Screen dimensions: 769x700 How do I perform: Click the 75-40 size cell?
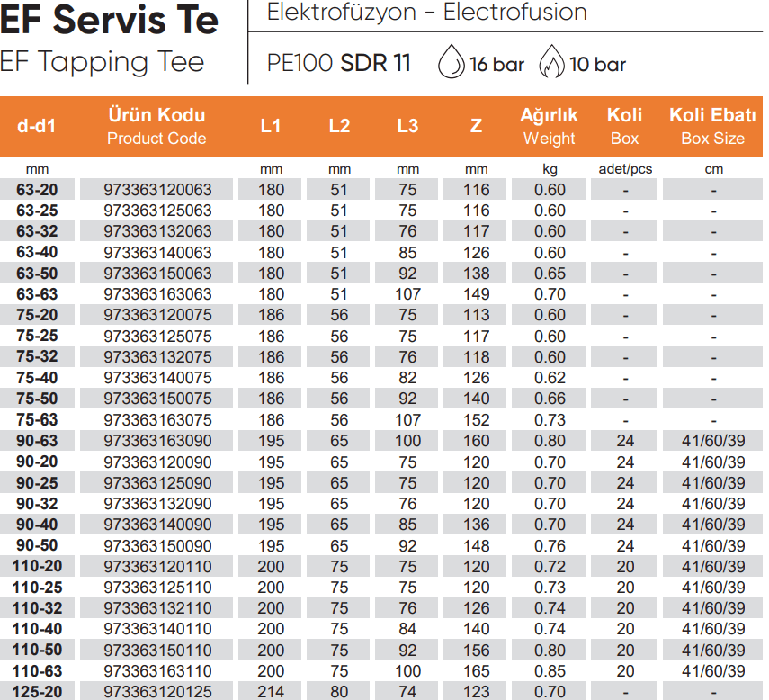click(x=37, y=378)
